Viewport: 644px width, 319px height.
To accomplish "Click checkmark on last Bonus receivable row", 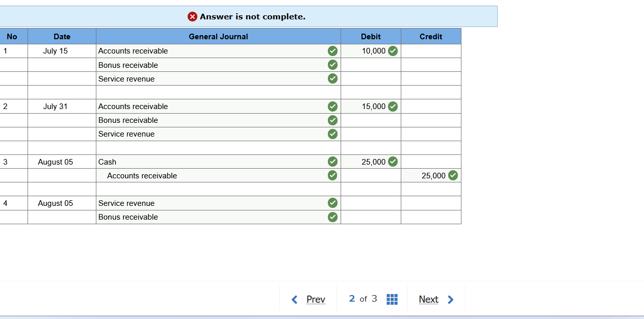I will click(x=332, y=217).
